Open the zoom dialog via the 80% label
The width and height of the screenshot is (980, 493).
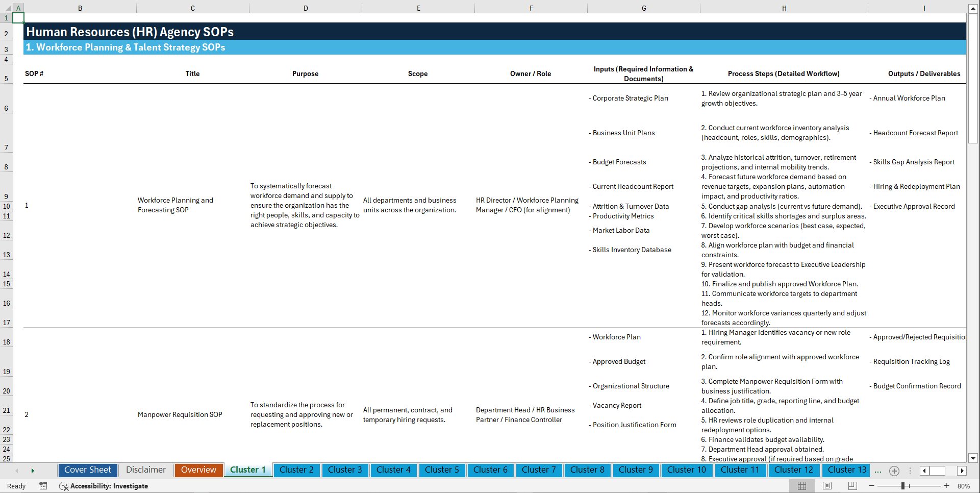click(964, 485)
